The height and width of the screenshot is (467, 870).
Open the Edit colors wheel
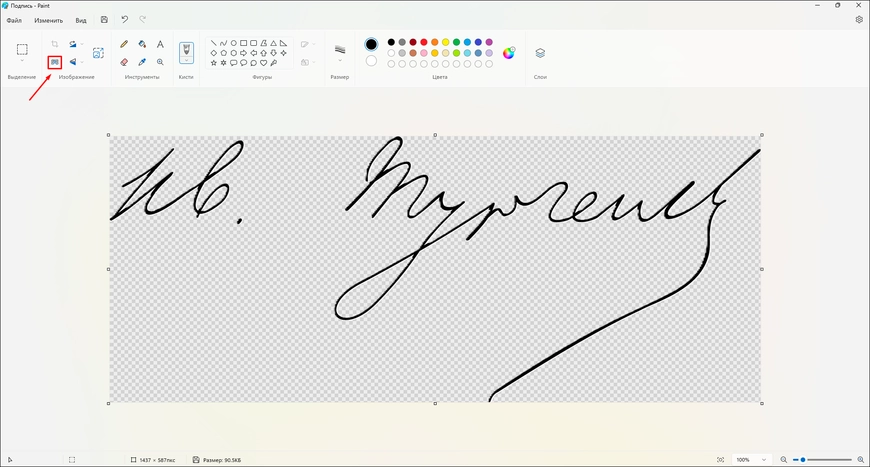point(509,53)
